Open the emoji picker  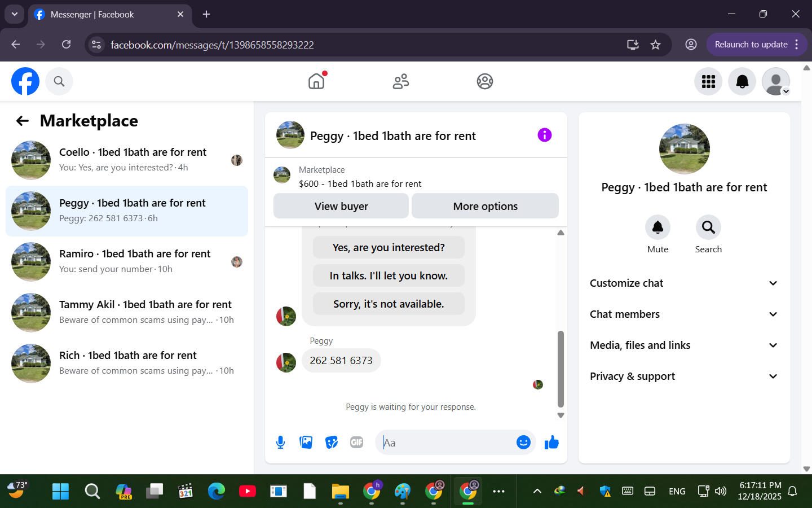tap(523, 443)
